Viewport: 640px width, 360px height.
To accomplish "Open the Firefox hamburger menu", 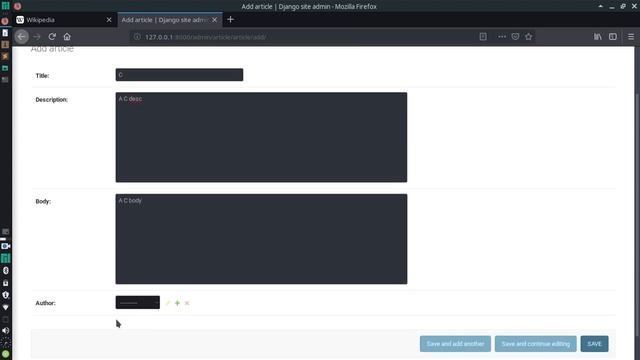I will coord(631,37).
